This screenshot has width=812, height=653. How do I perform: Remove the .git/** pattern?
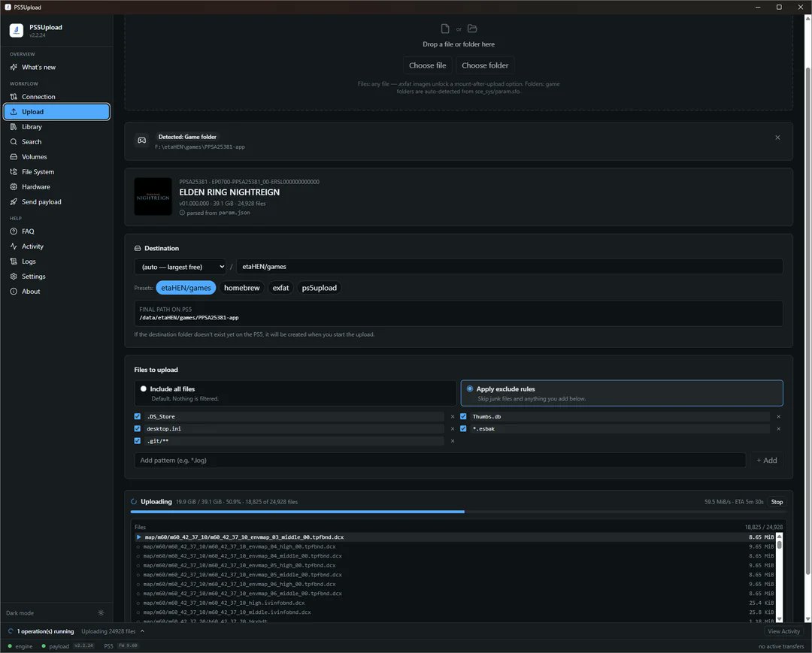tap(453, 441)
